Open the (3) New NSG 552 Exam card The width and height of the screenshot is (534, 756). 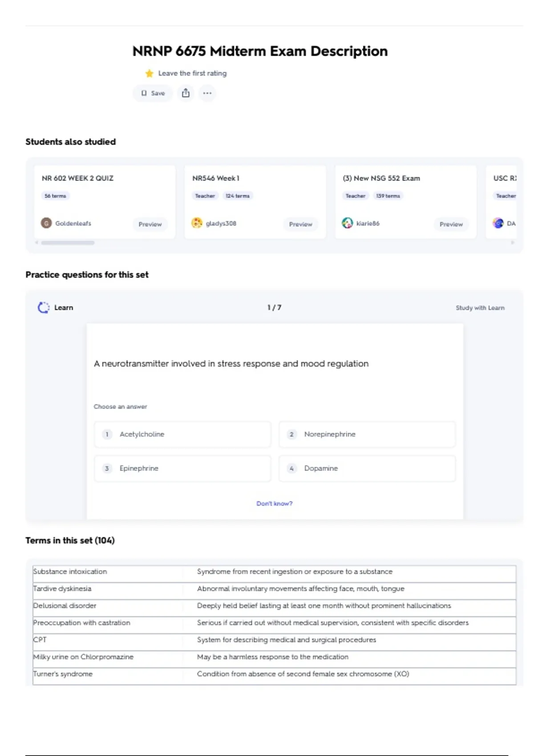click(x=381, y=178)
